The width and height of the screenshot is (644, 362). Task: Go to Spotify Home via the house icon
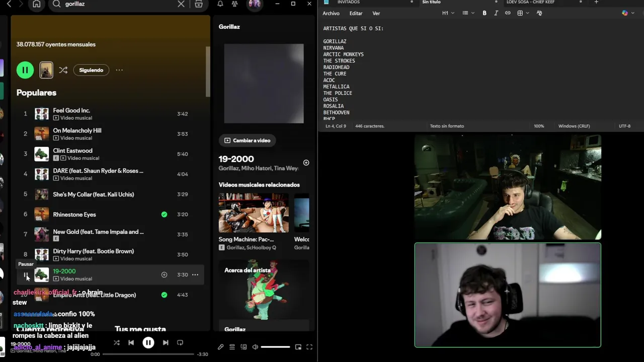point(36,4)
